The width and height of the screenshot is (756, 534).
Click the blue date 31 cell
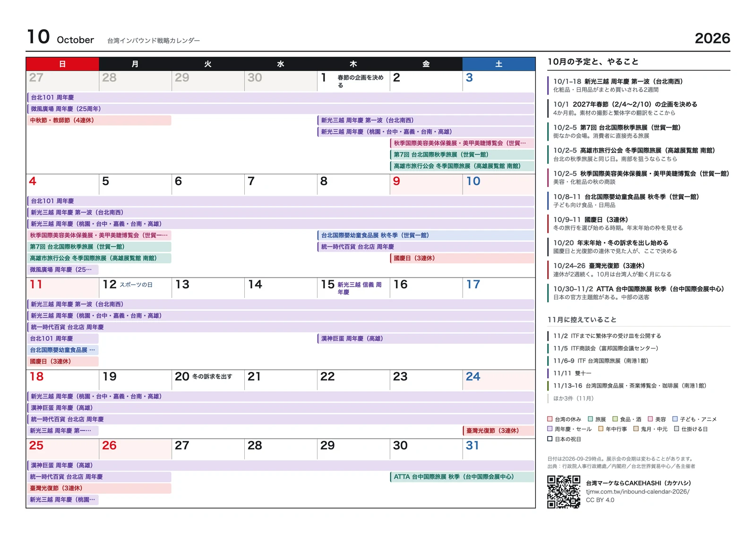[499, 449]
